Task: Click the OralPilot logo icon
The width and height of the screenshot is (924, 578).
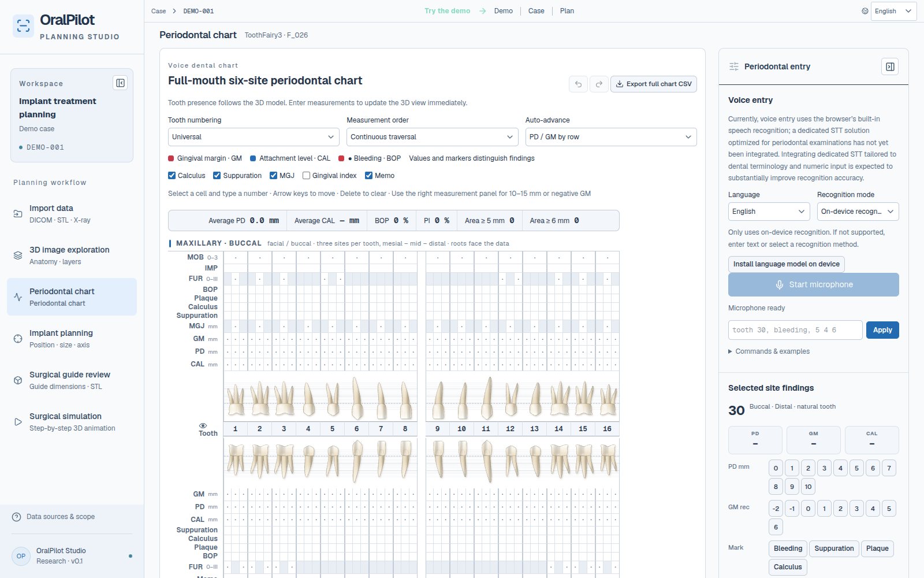Action: pos(23,26)
